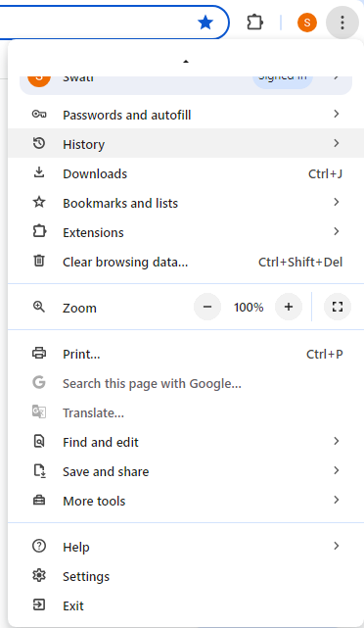
Task: Click the trash icon for Clear browsing data
Action: pyautogui.click(x=39, y=262)
